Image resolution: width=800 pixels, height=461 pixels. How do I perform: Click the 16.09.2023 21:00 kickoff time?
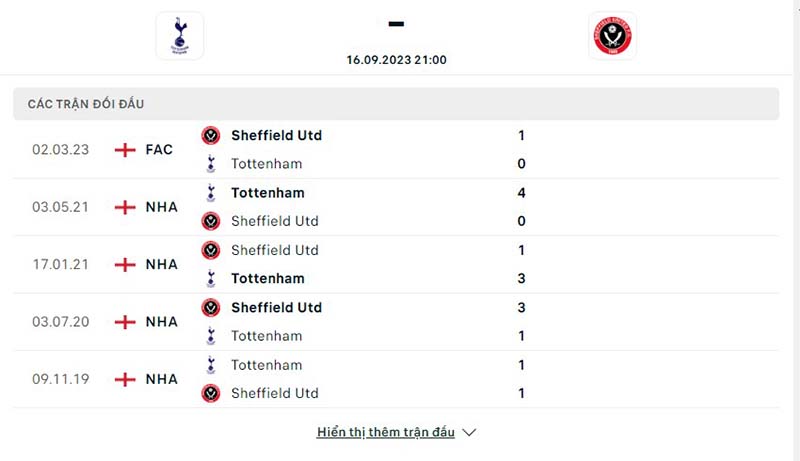tap(396, 59)
